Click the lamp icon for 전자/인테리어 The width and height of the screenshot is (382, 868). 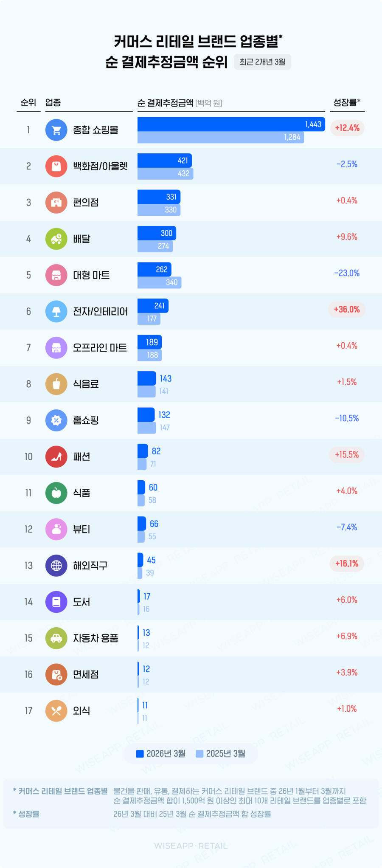(56, 311)
